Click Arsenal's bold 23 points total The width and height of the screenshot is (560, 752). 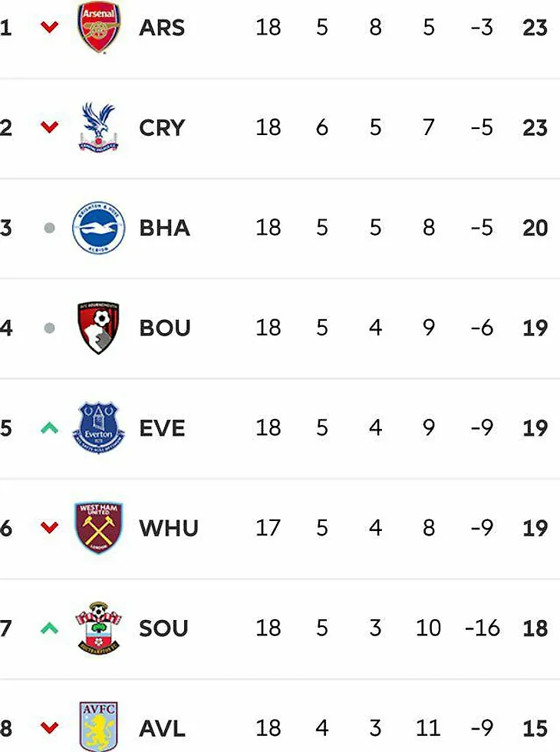point(535,28)
